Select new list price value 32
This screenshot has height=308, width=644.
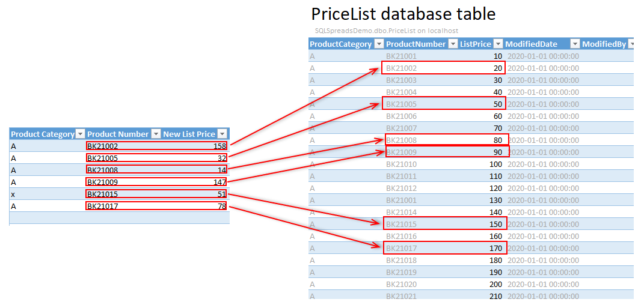pyautogui.click(x=222, y=157)
